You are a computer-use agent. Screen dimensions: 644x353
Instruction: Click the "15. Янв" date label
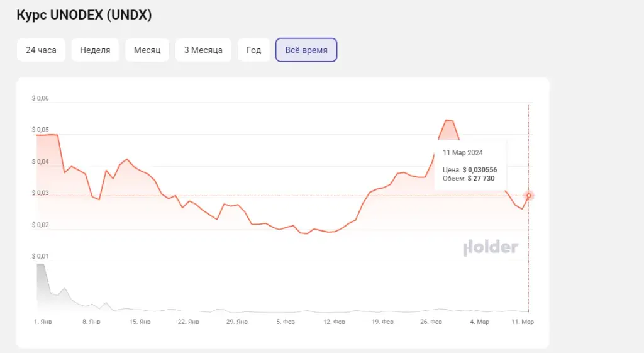point(140,322)
